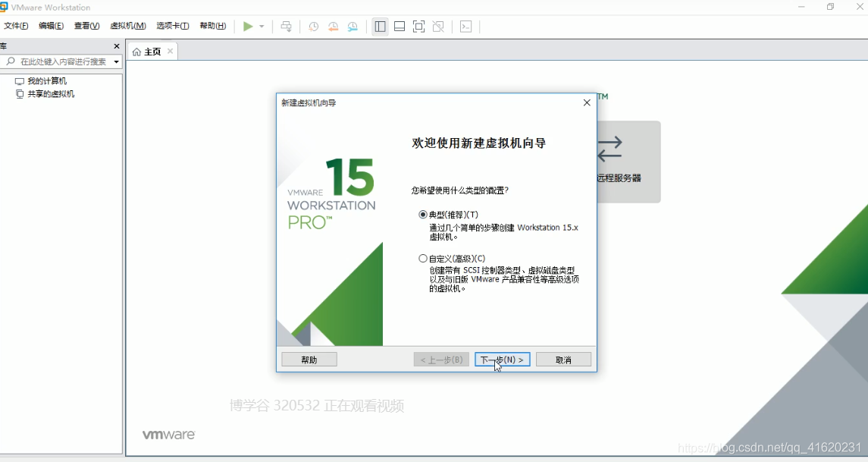Close the 主页 tab
The width and height of the screenshot is (868, 462).
coord(170,51)
